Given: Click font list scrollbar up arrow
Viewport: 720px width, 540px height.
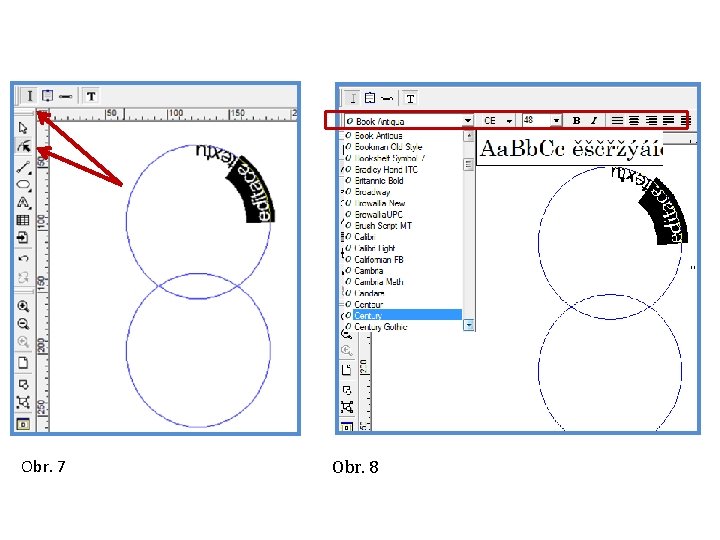Looking at the screenshot, I should (469, 136).
